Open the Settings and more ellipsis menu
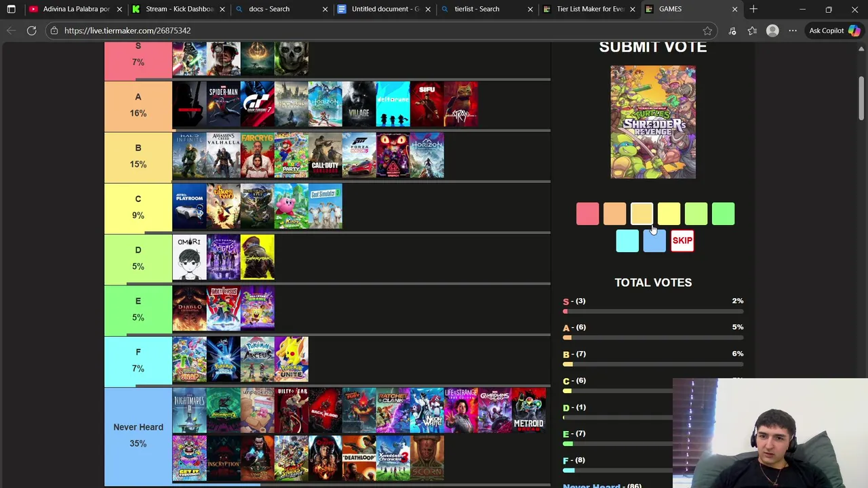Viewport: 868px width, 488px height. coord(792,30)
